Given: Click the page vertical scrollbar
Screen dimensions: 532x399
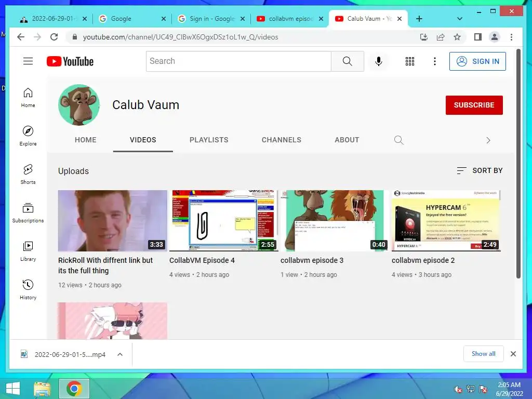Looking at the screenshot, I should (518, 164).
